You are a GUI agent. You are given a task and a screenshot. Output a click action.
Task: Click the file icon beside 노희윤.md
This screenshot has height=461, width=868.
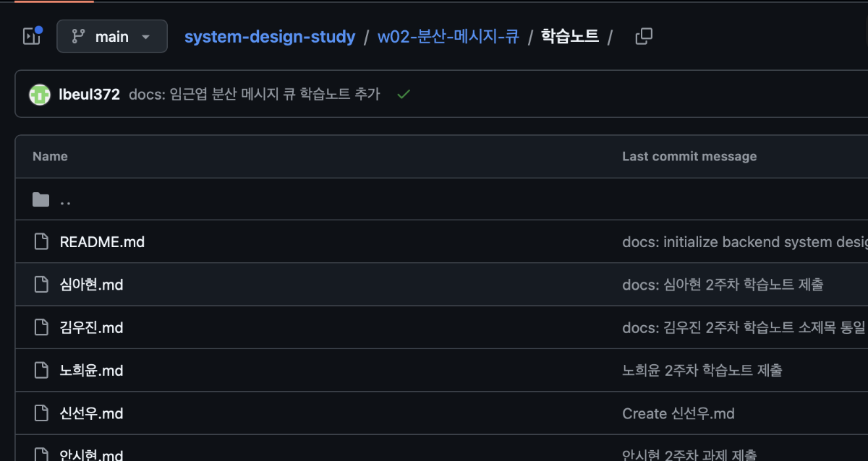[x=41, y=371]
